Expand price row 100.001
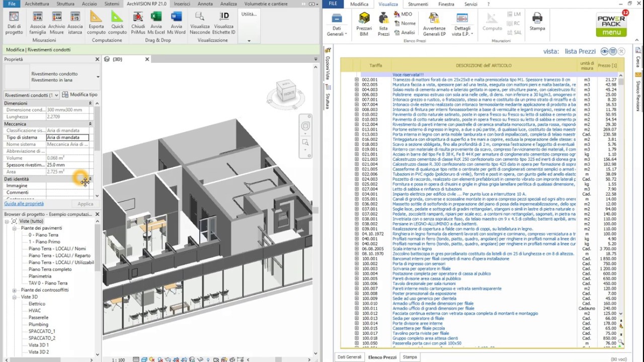This screenshot has height=362, width=644. [x=357, y=259]
